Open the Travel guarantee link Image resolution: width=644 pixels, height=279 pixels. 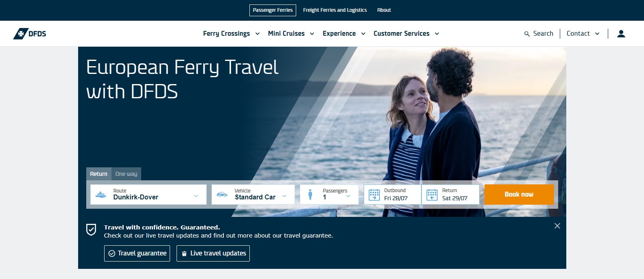click(x=137, y=253)
